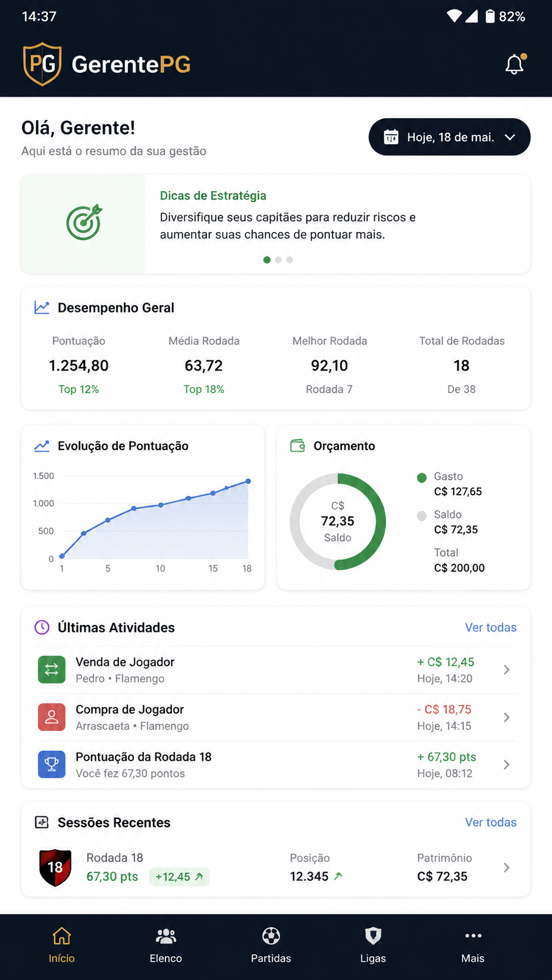Tap round 18 point on score chart
The height and width of the screenshot is (980, 552).
[248, 481]
